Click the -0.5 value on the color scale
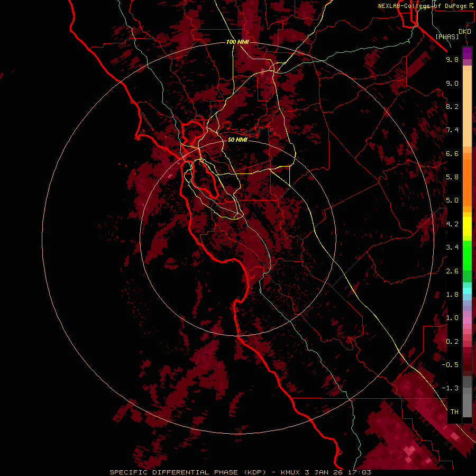 [450, 365]
